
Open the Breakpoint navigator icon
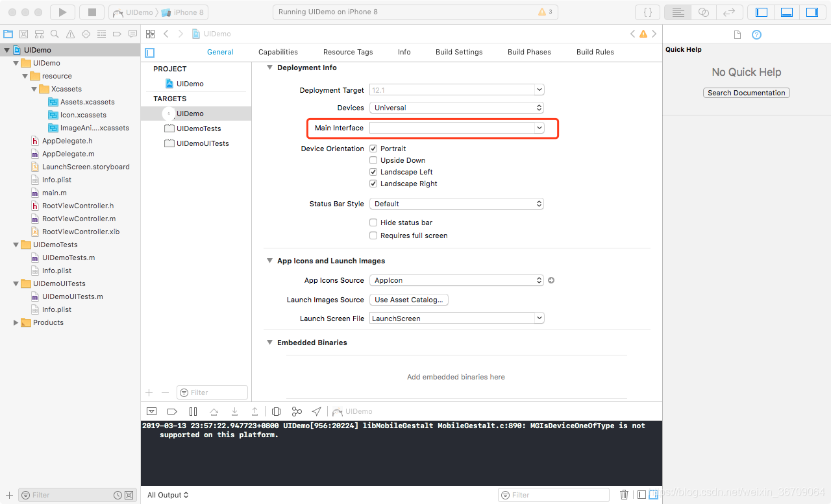[x=117, y=34]
